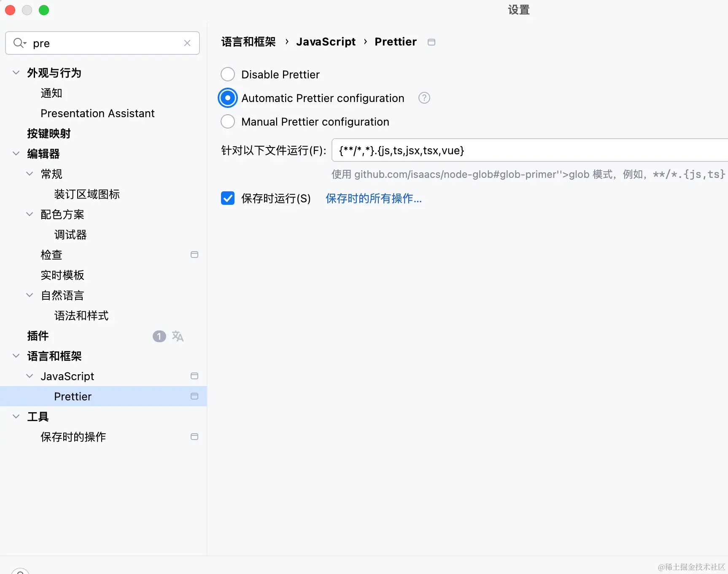Open the 插件 settings page

click(38, 336)
